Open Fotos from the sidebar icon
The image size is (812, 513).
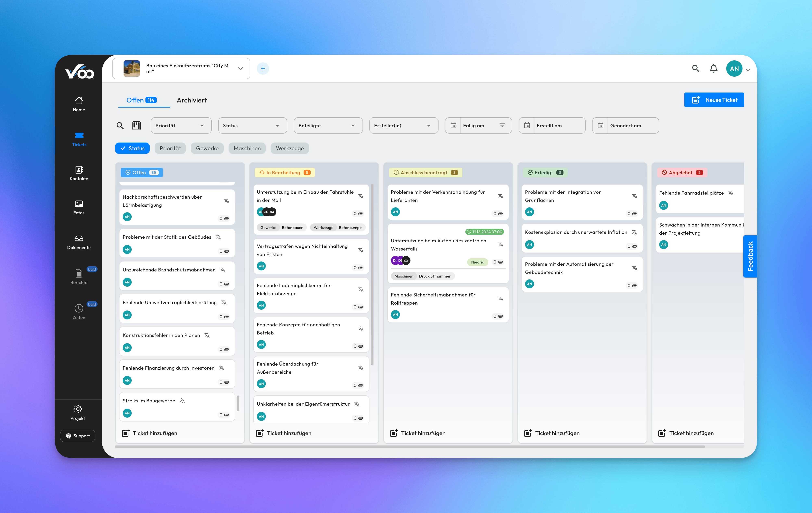pos(79,204)
